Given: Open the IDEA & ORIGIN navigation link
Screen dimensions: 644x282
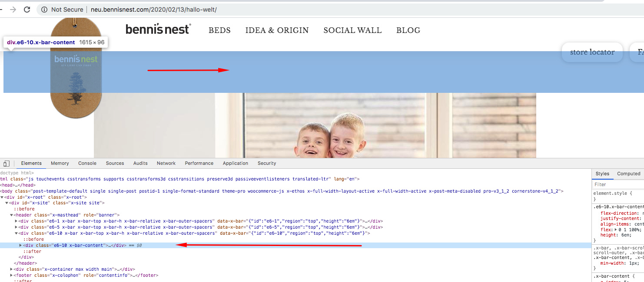Looking at the screenshot, I should tap(277, 30).
